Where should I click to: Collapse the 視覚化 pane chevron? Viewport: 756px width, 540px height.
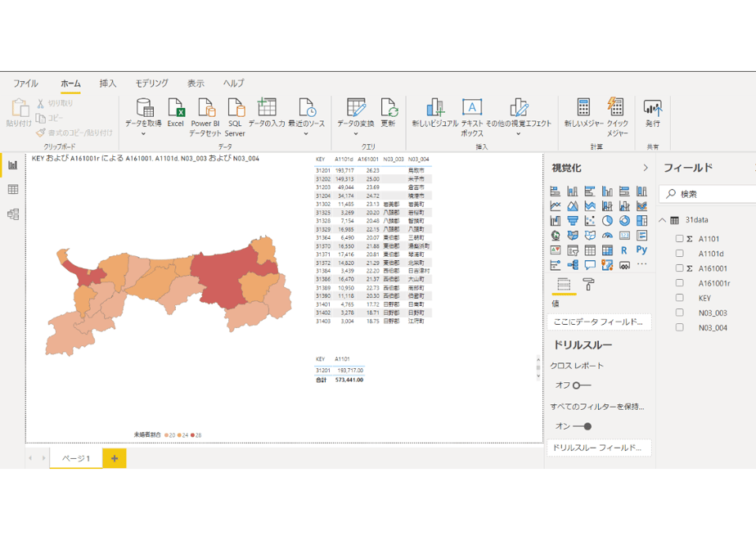coord(646,168)
